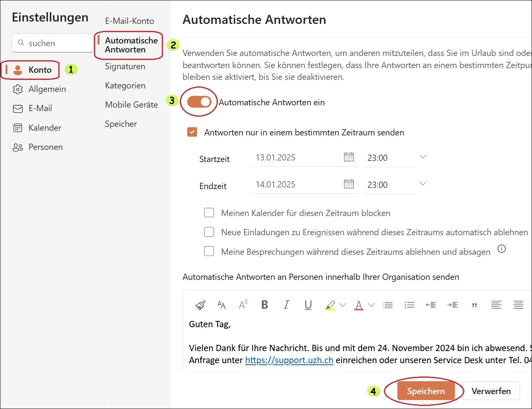Increase the text indent
532x409 pixels.
(x=452, y=305)
